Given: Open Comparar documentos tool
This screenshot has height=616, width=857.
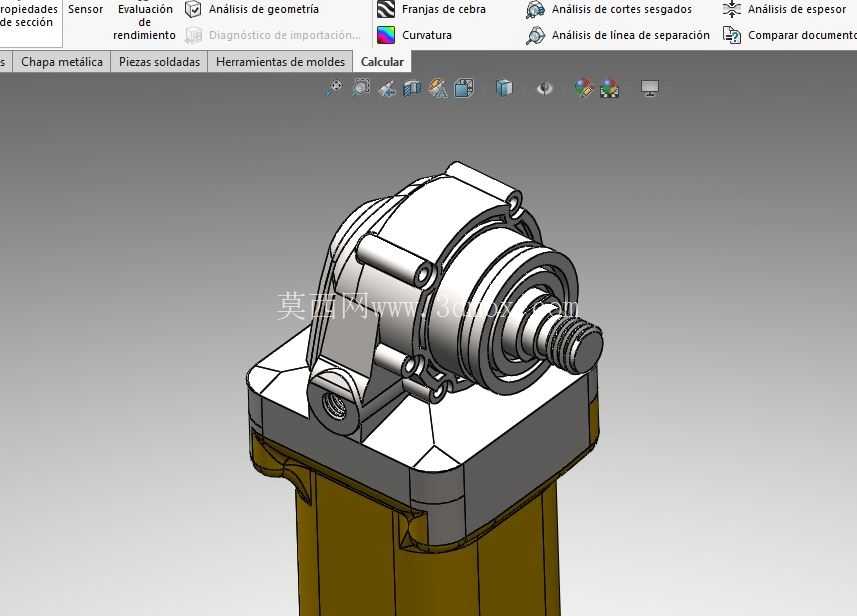Looking at the screenshot, I should (x=789, y=35).
